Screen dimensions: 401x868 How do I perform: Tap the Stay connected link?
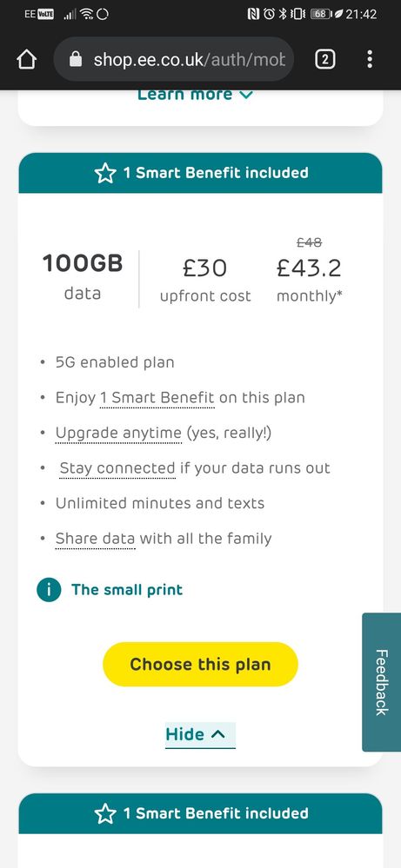click(x=117, y=469)
